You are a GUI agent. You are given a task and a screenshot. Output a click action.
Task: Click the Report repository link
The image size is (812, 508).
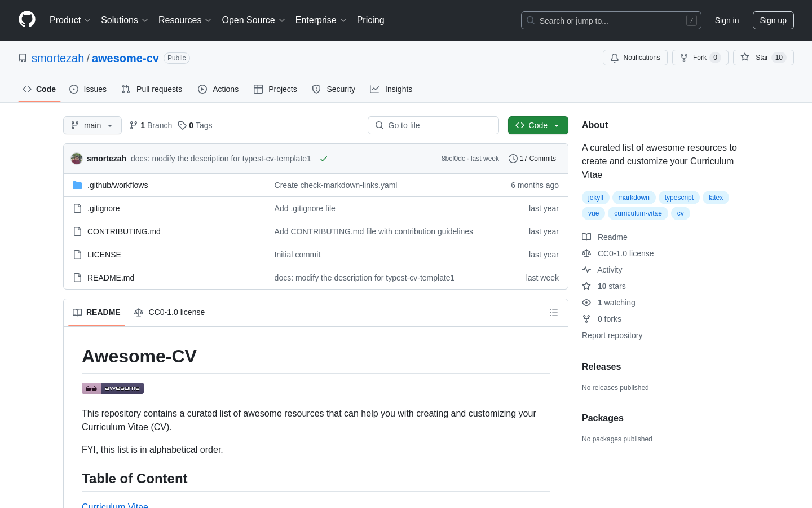[x=612, y=335]
